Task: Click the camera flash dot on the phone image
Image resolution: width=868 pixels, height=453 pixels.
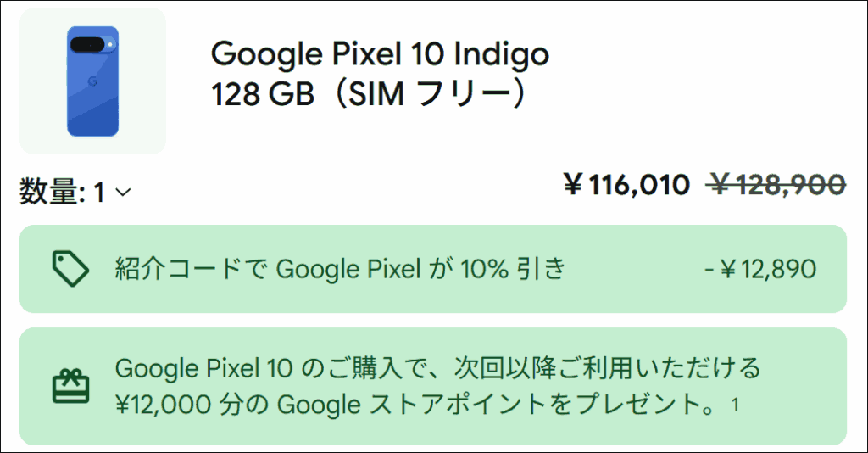Action: click(111, 43)
